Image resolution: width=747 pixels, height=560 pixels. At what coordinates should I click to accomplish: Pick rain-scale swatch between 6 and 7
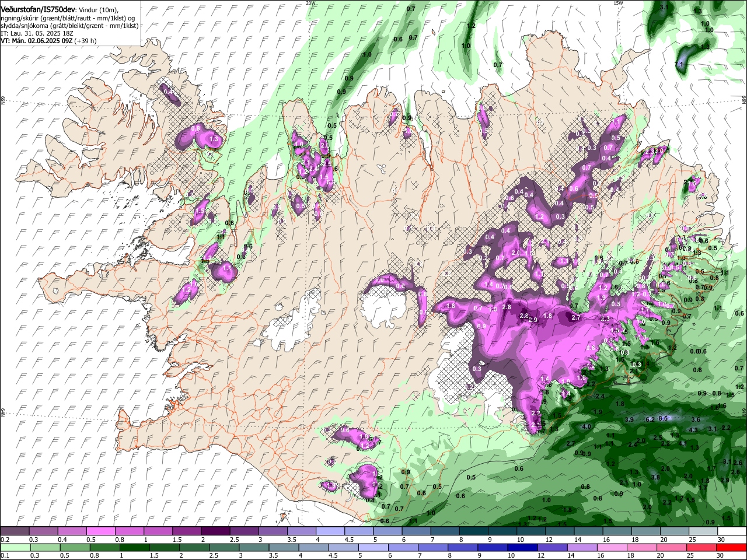pyautogui.click(x=403, y=548)
